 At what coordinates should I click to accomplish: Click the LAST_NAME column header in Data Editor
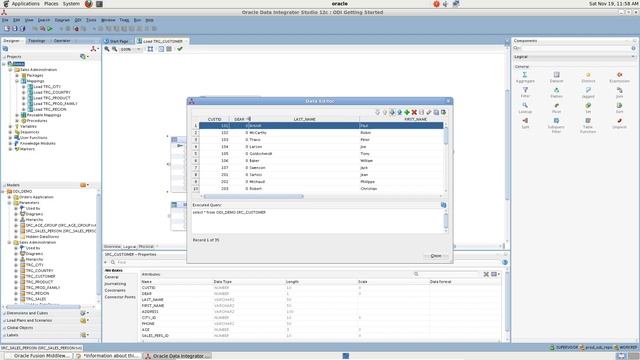[304, 119]
